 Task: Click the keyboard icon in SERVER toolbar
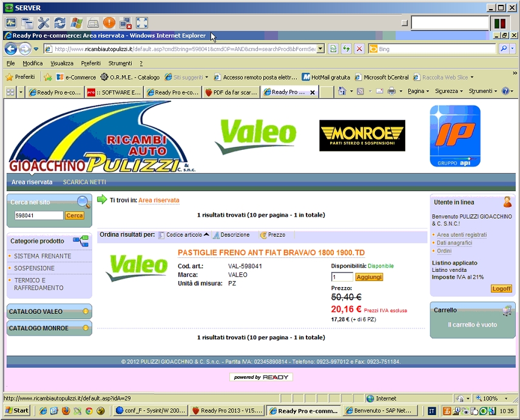point(93,23)
